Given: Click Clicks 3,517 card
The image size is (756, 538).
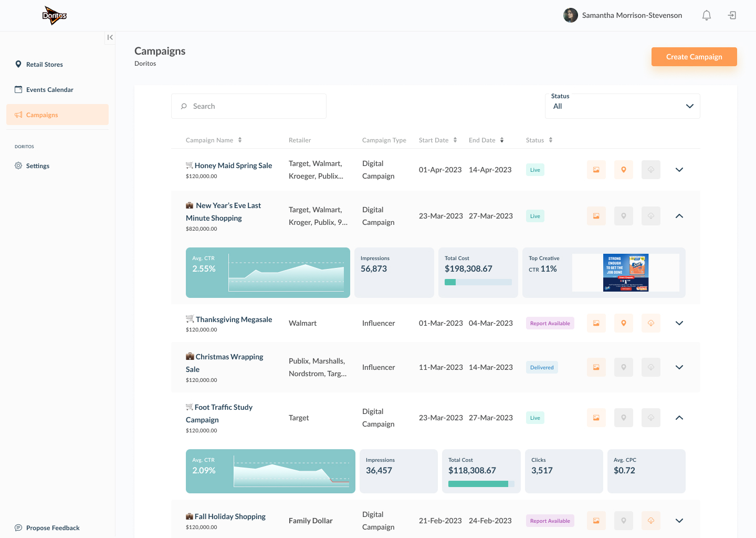Looking at the screenshot, I should click(564, 471).
